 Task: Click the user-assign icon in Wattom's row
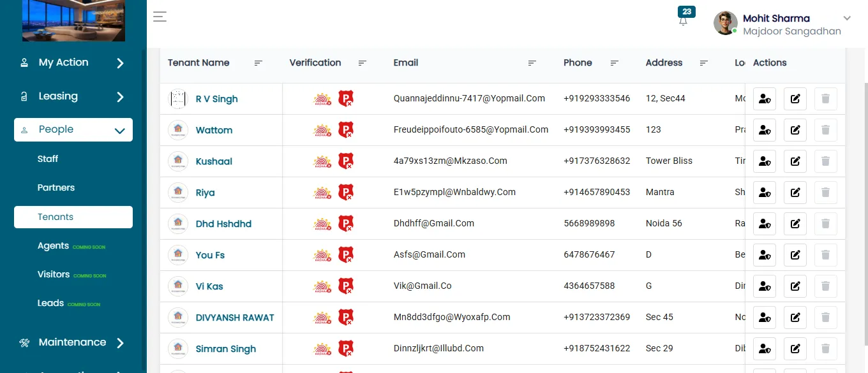coord(765,130)
